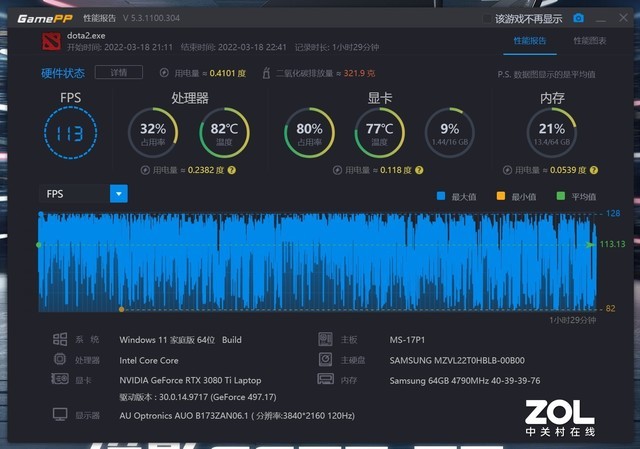640x449 pixels.
Task: Click the GPU card icon in hardware list
Action: coord(60,379)
